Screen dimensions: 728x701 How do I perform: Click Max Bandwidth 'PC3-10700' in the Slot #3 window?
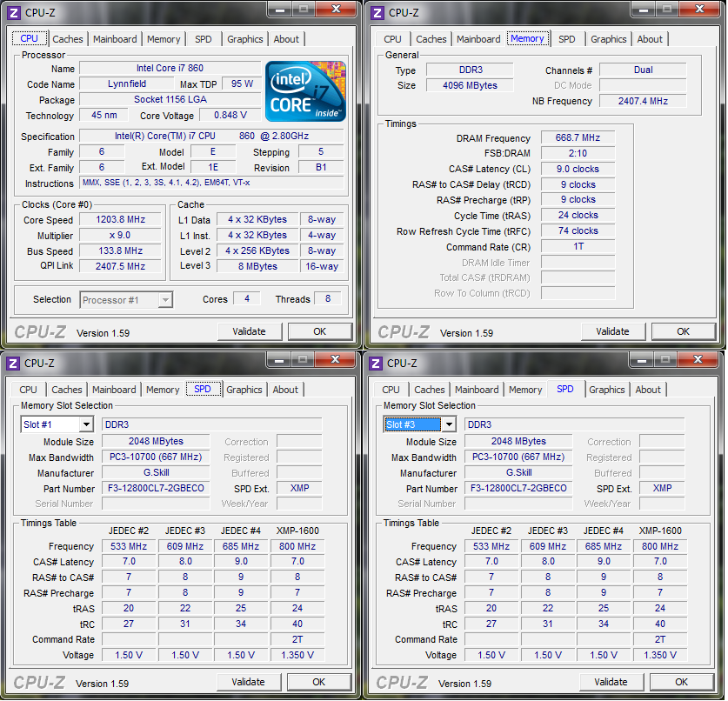tap(518, 457)
